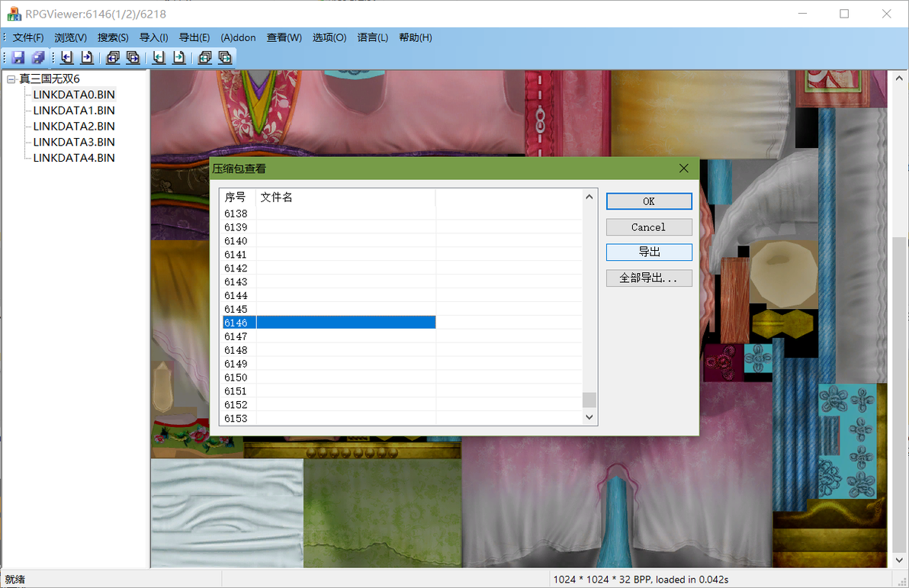Screen dimensions: 909x588
Task: Click the image viewer vertical scrollbar thumb
Action: pyautogui.click(x=898, y=394)
